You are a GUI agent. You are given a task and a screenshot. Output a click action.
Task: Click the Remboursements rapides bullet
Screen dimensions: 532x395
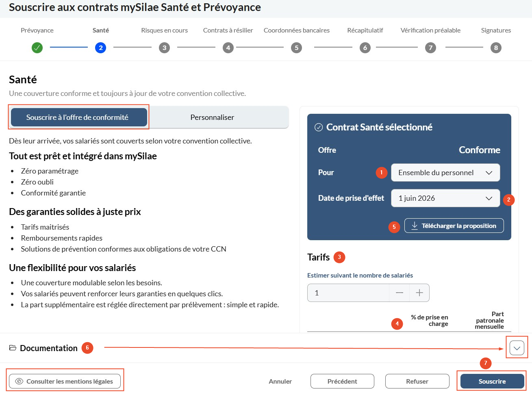click(62, 238)
